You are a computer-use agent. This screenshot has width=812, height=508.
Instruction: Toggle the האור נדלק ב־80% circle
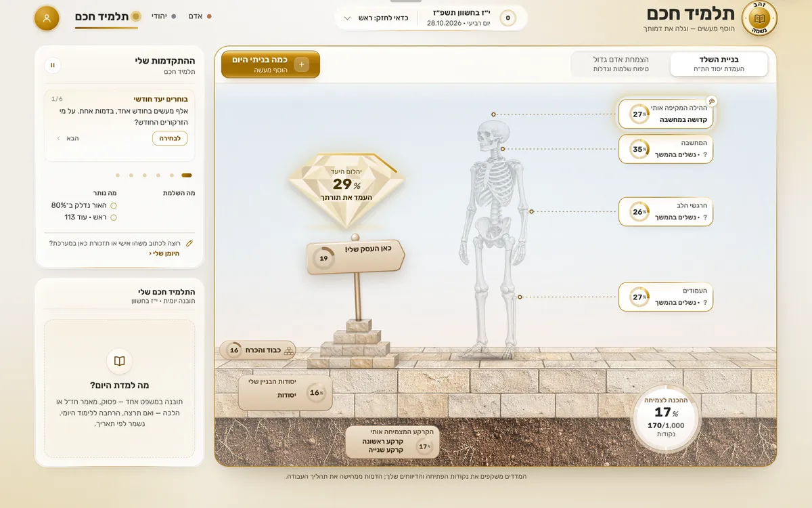pyautogui.click(x=113, y=205)
